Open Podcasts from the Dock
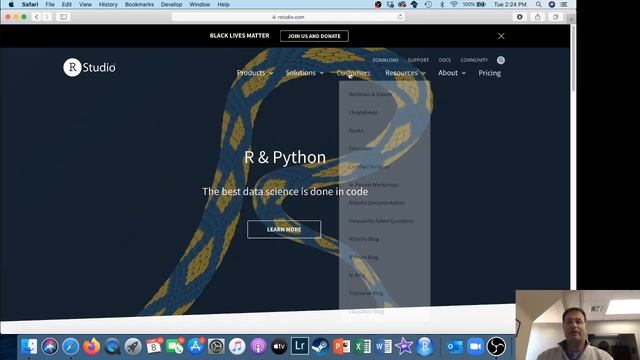Viewport: 640px width, 360px height. coord(258,347)
